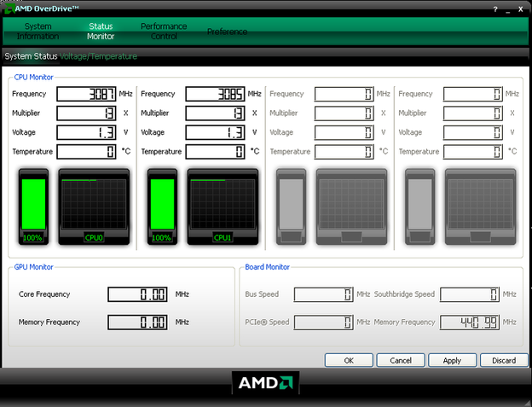532x407 pixels.
Task: Click the CPU0 usage history graph
Action: tap(94, 206)
